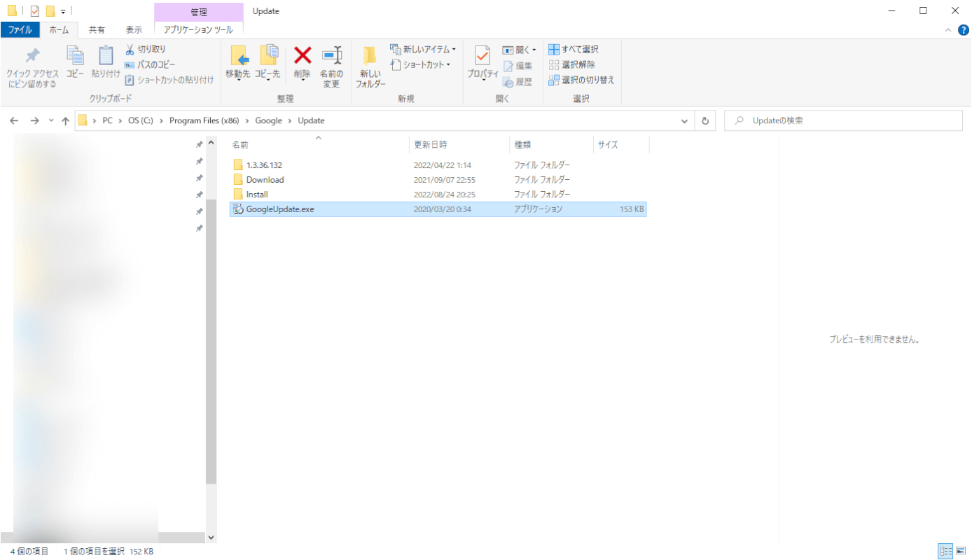Open Help question mark icon
The image size is (972, 560).
(x=964, y=29)
